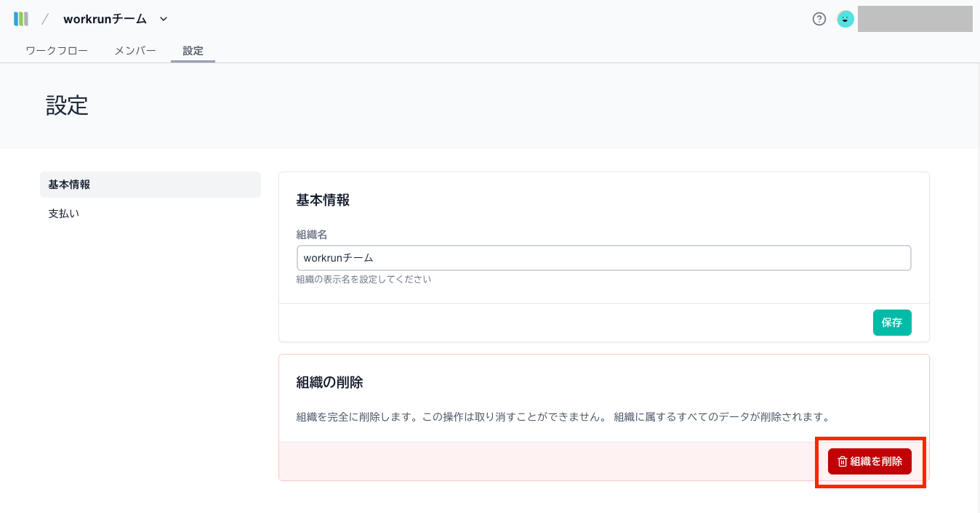Open help via the question mark icon
The width and height of the screenshot is (980, 513).
click(x=819, y=20)
